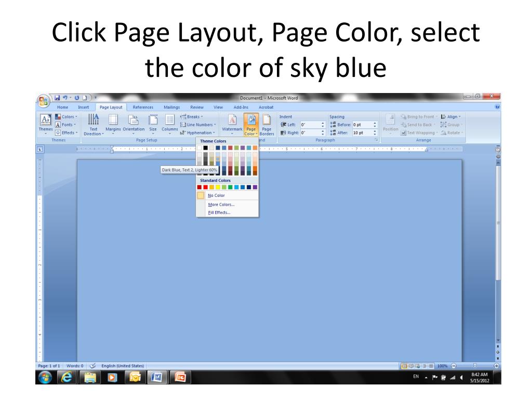The height and width of the screenshot is (399, 532).
Task: Open the View tab
Action: tap(218, 107)
